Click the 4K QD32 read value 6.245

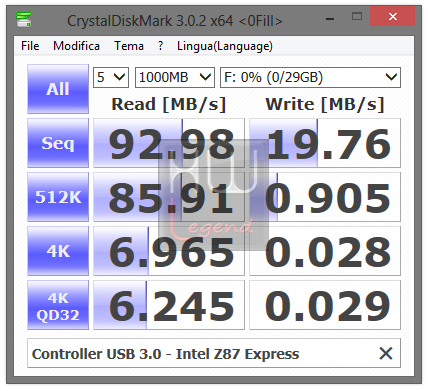click(169, 305)
